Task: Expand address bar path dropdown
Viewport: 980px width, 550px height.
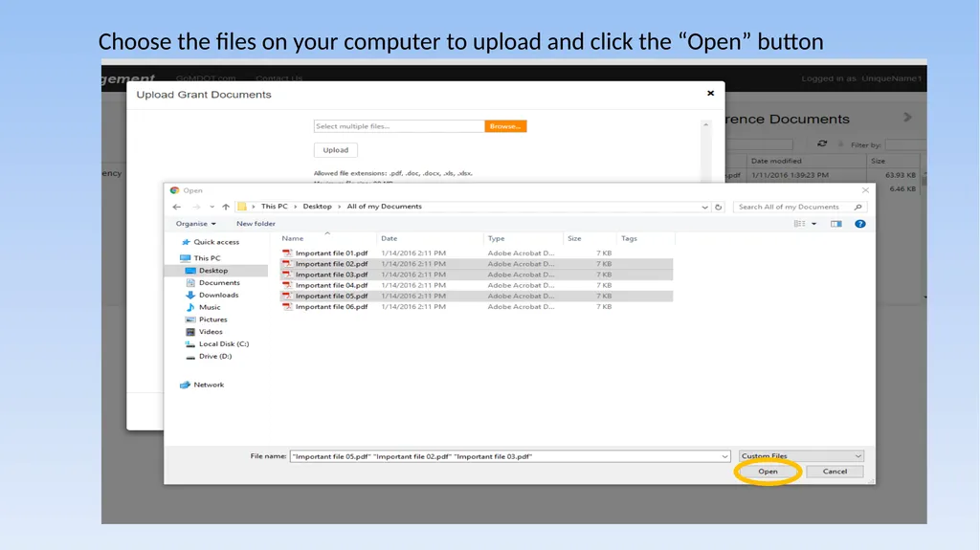Action: [704, 207]
